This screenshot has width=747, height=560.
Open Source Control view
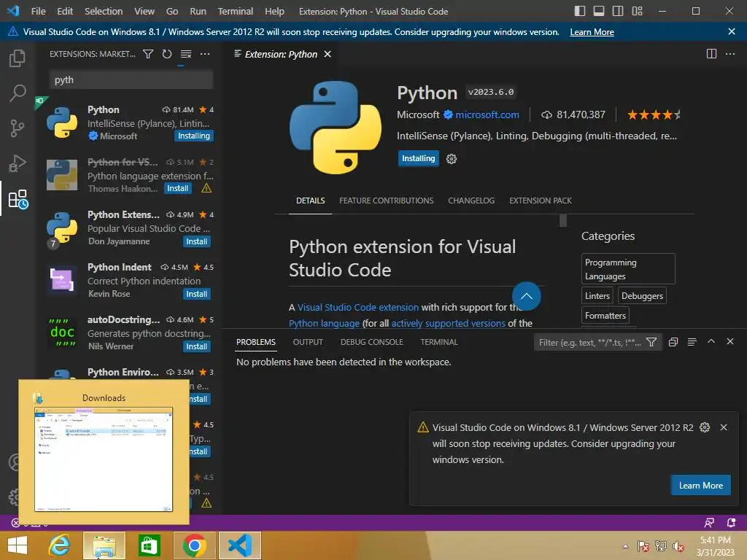click(18, 128)
